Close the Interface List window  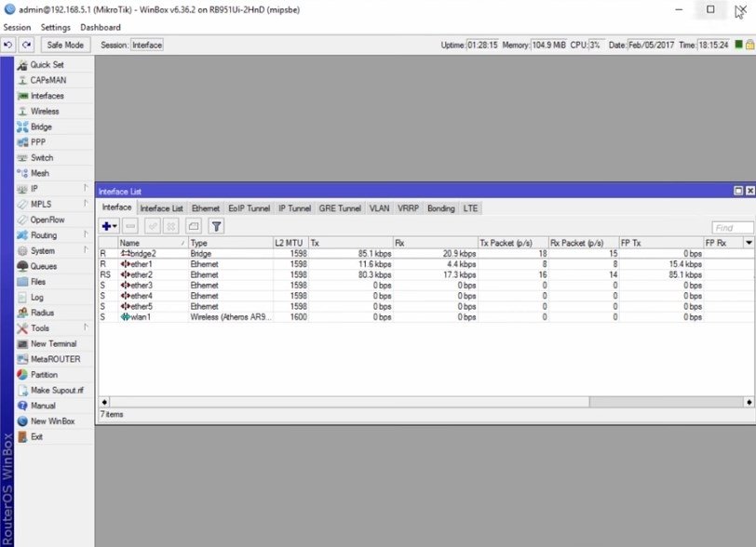pyautogui.click(x=750, y=191)
